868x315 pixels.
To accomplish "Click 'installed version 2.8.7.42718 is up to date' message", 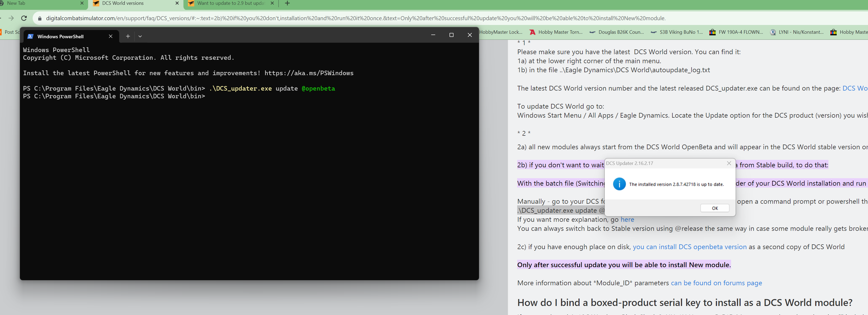I will [676, 184].
